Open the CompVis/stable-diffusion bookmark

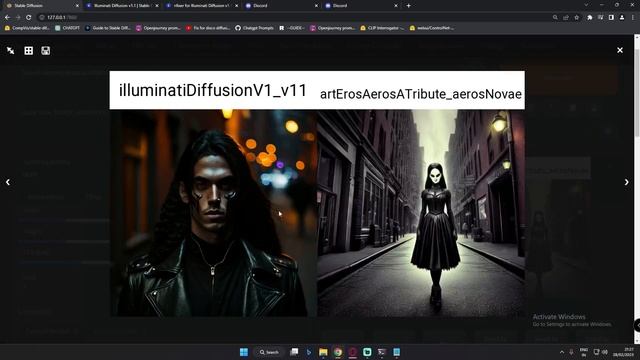coord(27,28)
